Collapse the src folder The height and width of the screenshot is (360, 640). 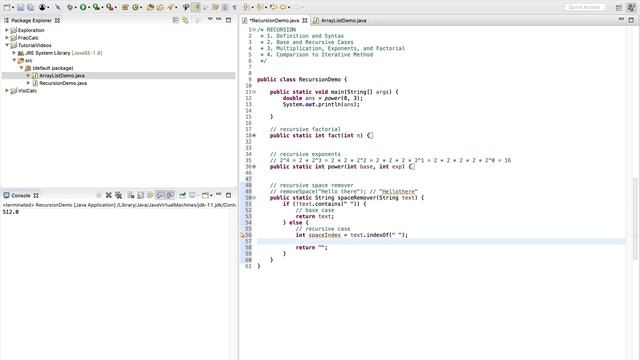pyautogui.click(x=14, y=60)
